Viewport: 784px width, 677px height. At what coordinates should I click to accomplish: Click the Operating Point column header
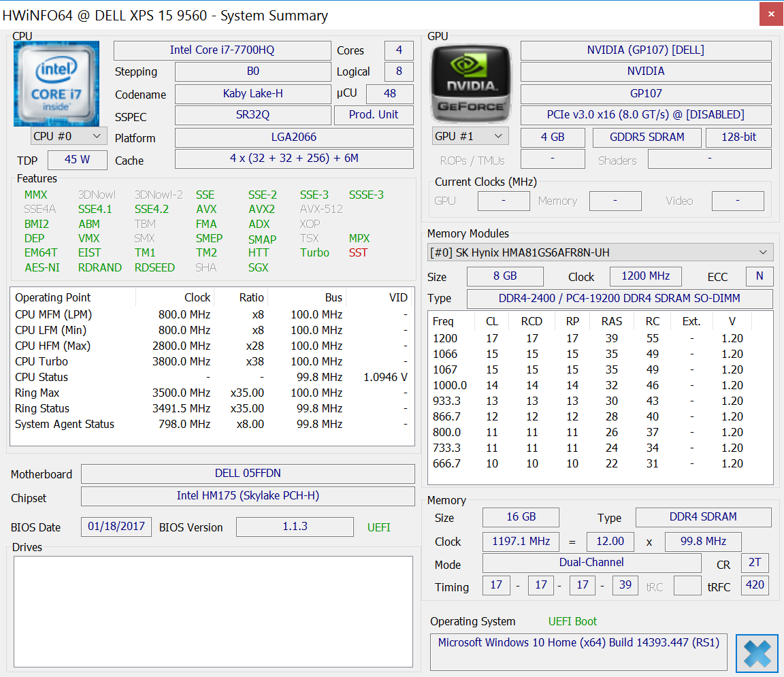coord(73,297)
